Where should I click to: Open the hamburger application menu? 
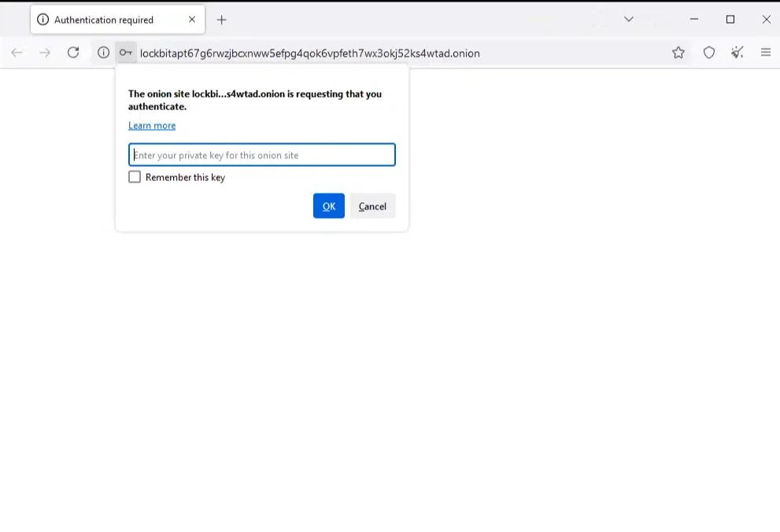[766, 52]
